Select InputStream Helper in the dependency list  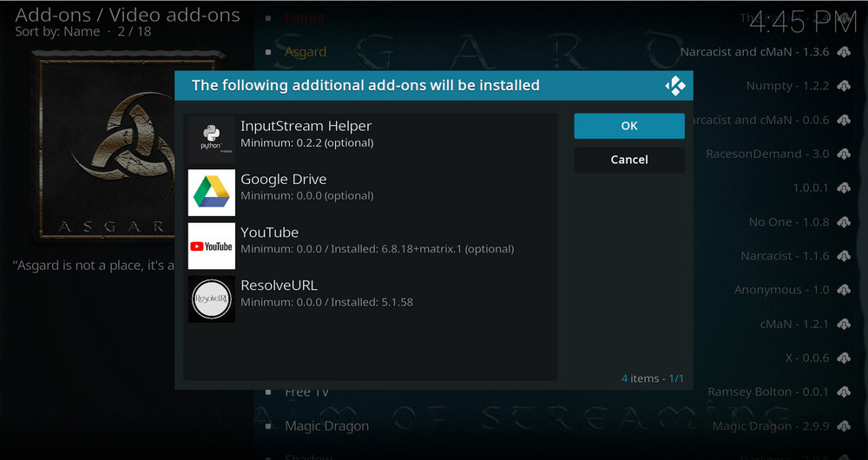click(371, 134)
